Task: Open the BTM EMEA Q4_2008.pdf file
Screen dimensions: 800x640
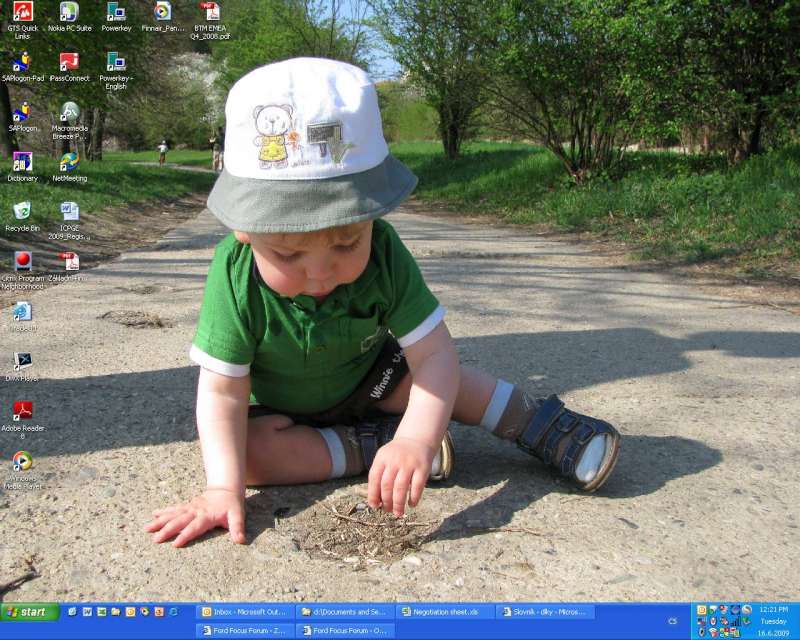Action: point(210,14)
